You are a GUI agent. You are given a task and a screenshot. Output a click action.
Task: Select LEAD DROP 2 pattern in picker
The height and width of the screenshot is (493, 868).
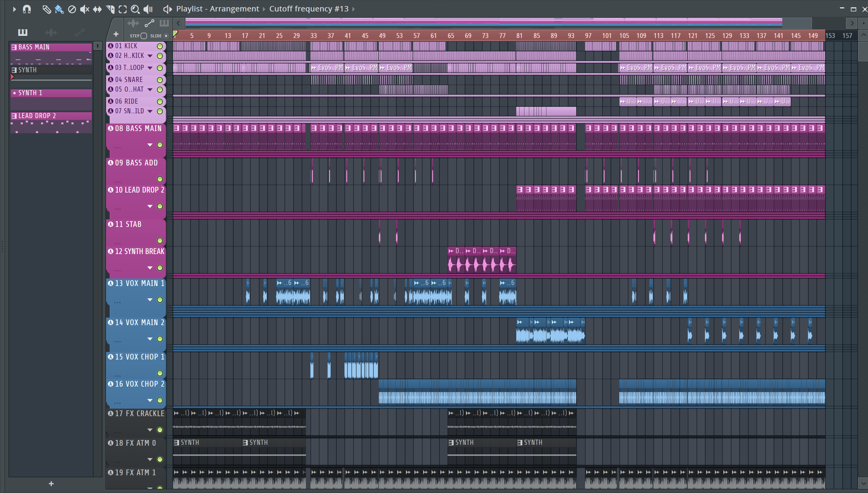(51, 122)
